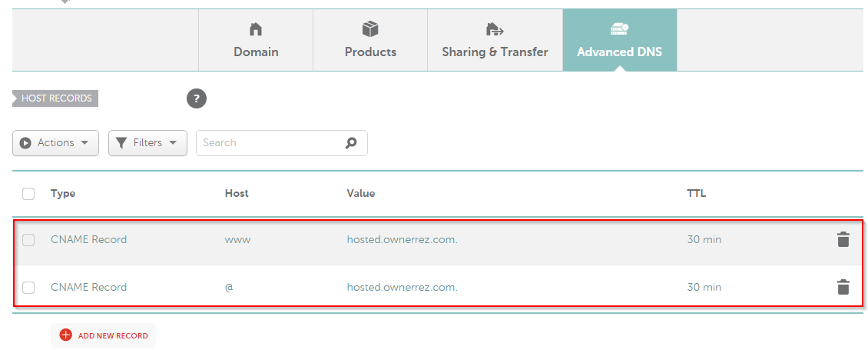Image resolution: width=868 pixels, height=350 pixels.
Task: Click the red plus icon to add record
Action: coord(66,335)
